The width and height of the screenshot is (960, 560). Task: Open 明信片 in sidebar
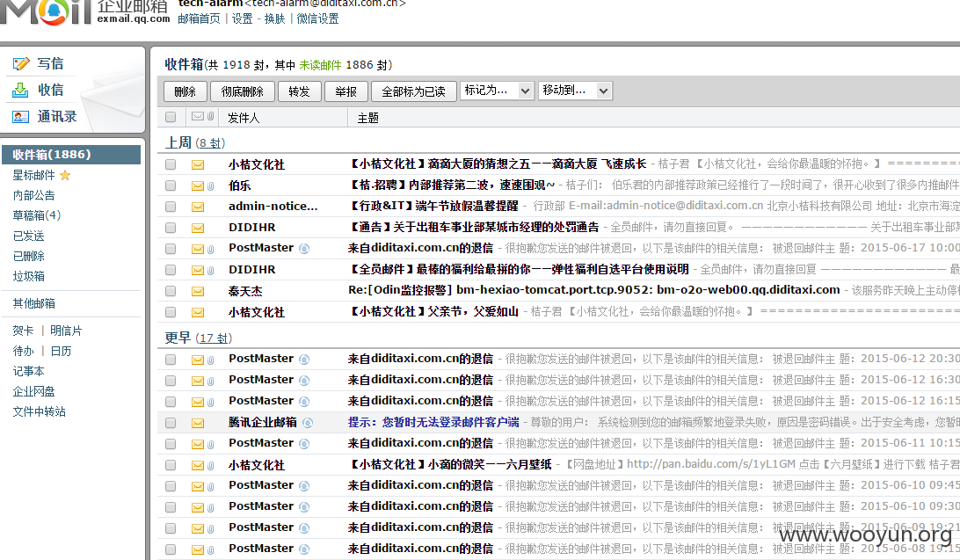[x=66, y=331]
